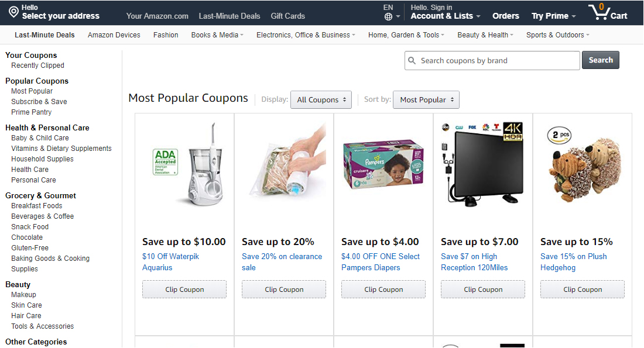The image size is (644, 348).
Task: Expand the All Coupons display dropdown
Action: click(321, 100)
